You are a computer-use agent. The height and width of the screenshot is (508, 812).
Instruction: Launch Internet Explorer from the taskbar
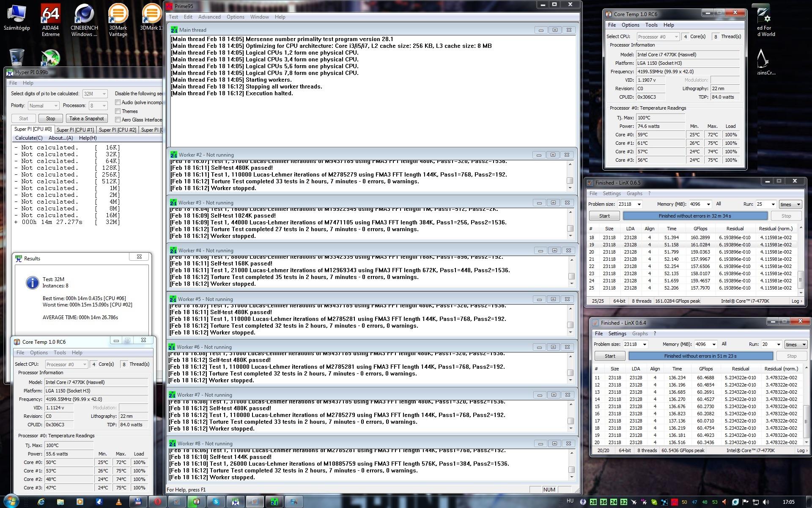(x=41, y=502)
